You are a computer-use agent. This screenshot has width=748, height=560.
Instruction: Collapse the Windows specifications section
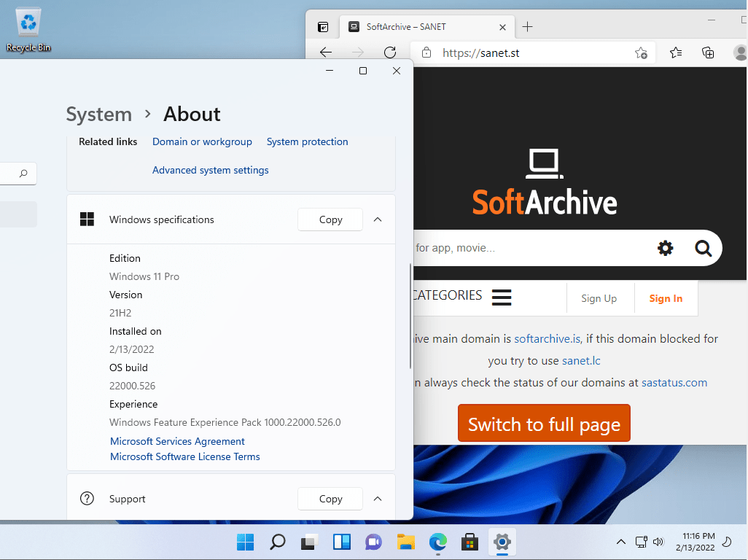click(378, 219)
